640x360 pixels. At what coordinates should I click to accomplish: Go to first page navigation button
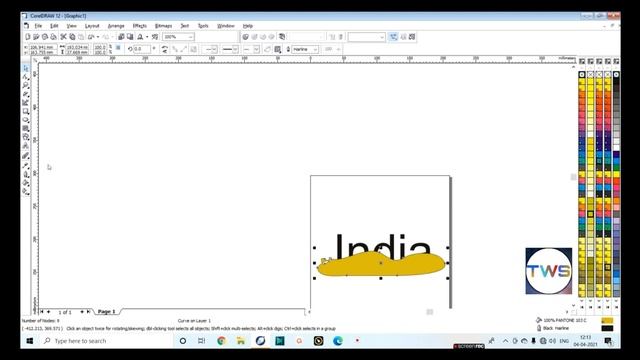coord(42,311)
